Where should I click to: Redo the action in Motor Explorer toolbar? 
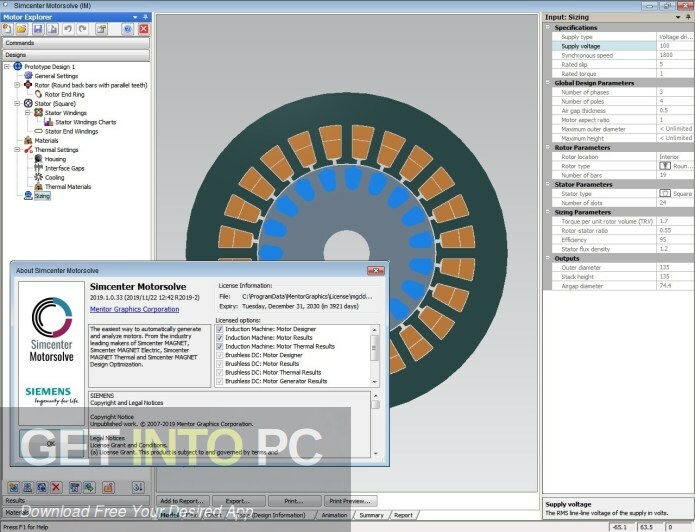[83, 29]
